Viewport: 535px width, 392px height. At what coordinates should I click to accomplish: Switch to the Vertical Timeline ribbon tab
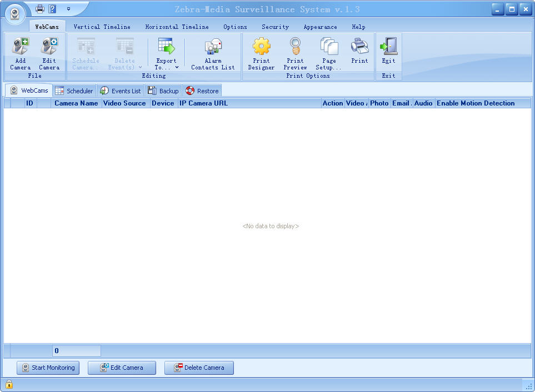coord(102,27)
